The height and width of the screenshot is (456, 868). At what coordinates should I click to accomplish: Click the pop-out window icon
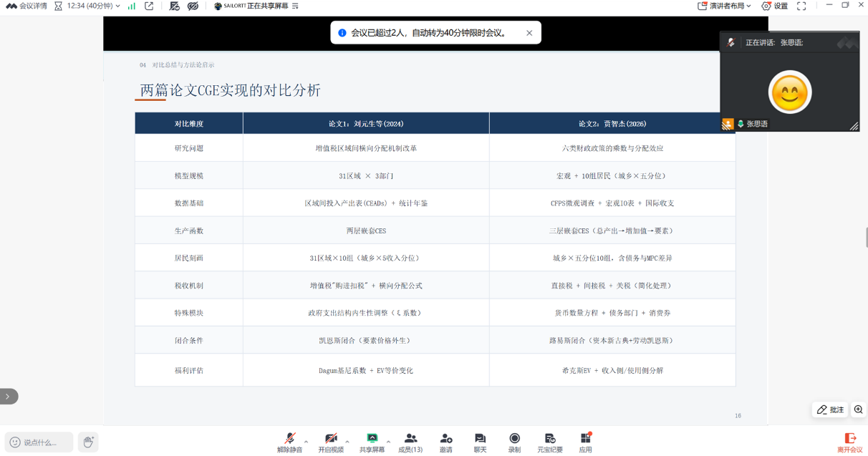(149, 6)
